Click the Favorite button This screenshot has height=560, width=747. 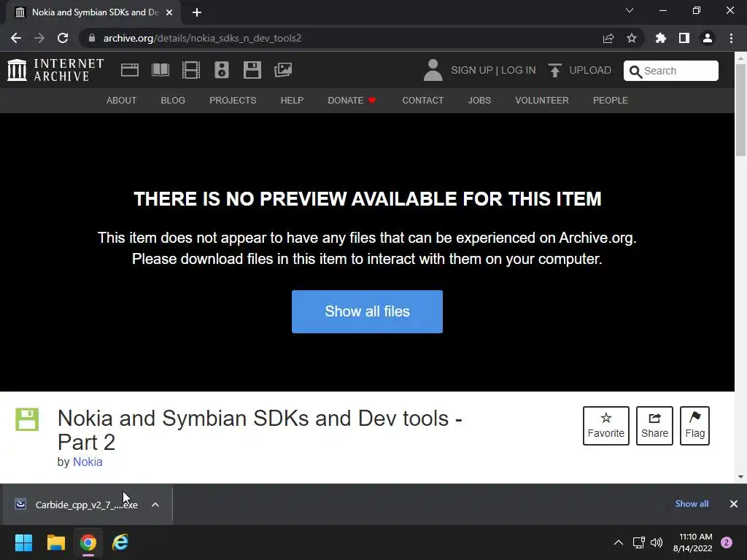pyautogui.click(x=606, y=426)
